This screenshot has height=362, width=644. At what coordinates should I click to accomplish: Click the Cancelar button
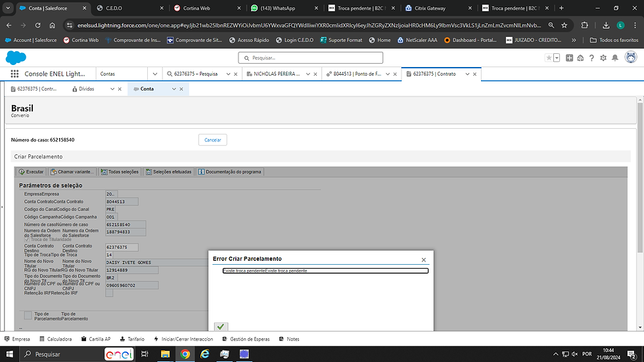[x=212, y=140]
